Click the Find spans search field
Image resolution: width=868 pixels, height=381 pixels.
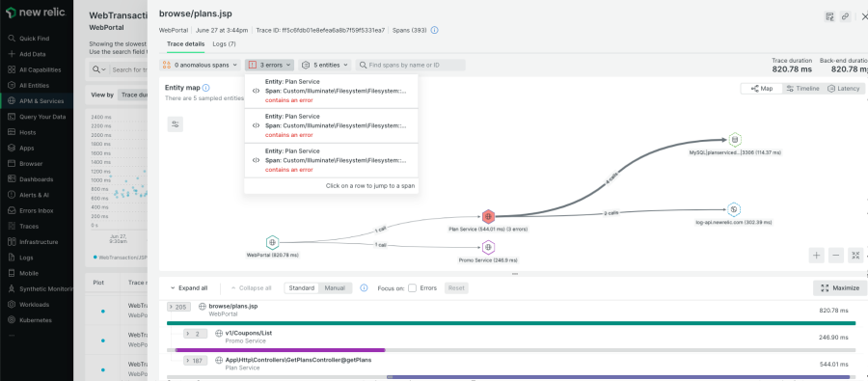tap(410, 66)
